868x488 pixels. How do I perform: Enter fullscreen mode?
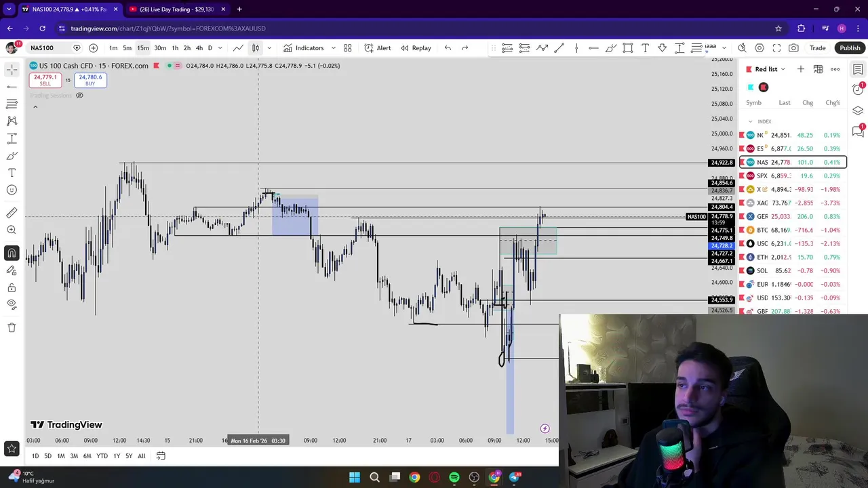[776, 48]
